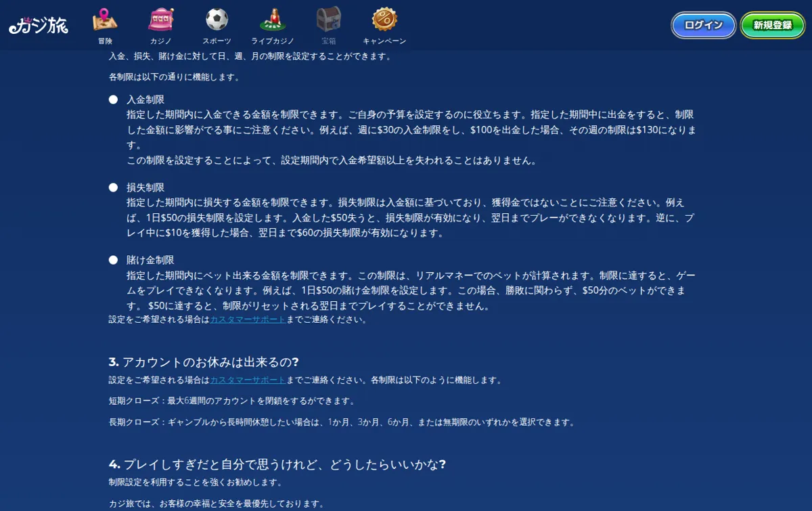812x511 pixels.
Task: Click text カジ旅では、お客様の幸福と安全を最優先
Action: coord(217,504)
